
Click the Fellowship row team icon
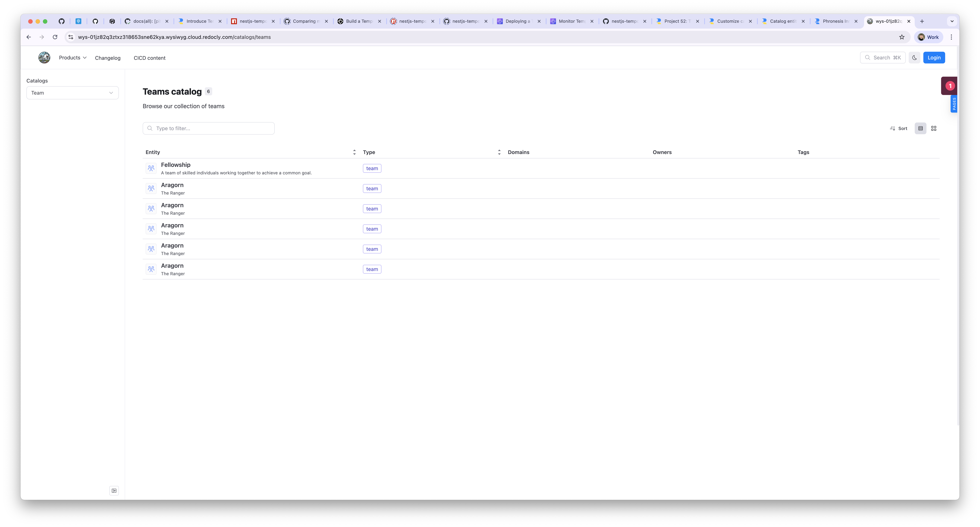click(151, 168)
